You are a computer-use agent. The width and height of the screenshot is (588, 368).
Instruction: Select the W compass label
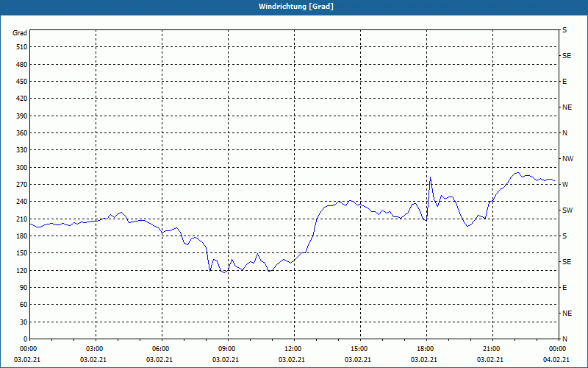pos(564,185)
